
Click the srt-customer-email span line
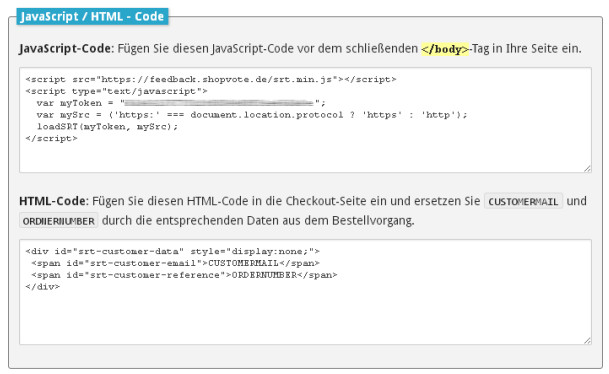click(175, 263)
